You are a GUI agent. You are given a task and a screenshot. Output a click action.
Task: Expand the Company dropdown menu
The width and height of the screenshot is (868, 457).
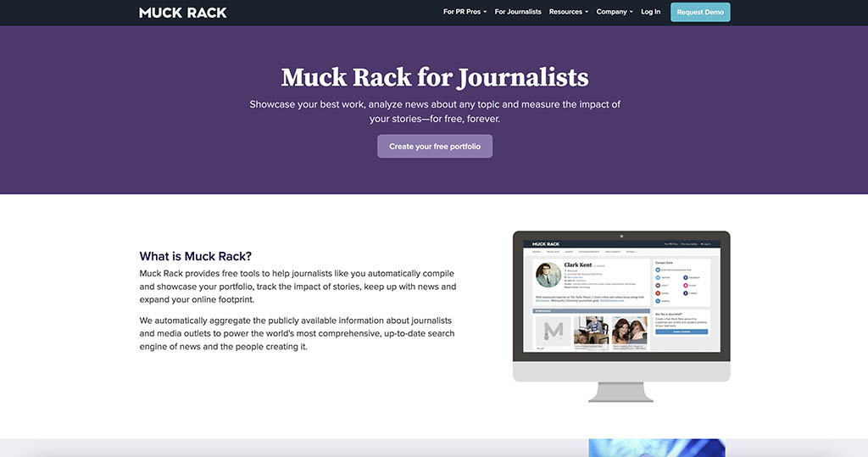click(615, 12)
